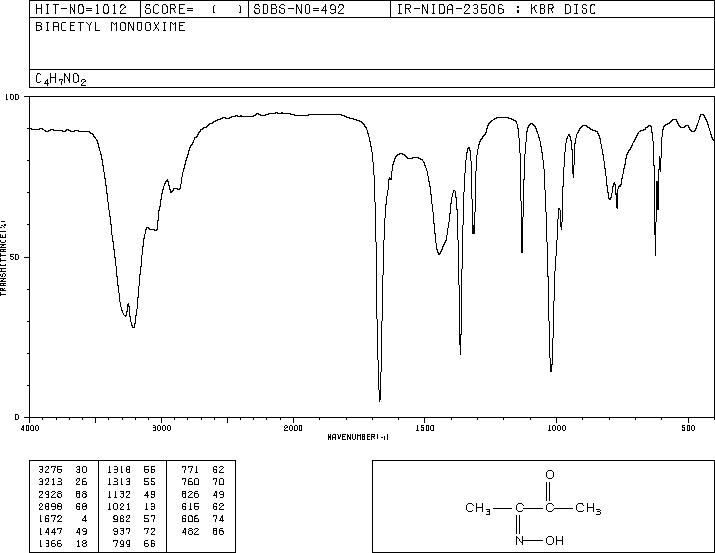The width and height of the screenshot is (715, 553).
Task: Click the carbonyl O atom in structure
Action: click(x=550, y=475)
